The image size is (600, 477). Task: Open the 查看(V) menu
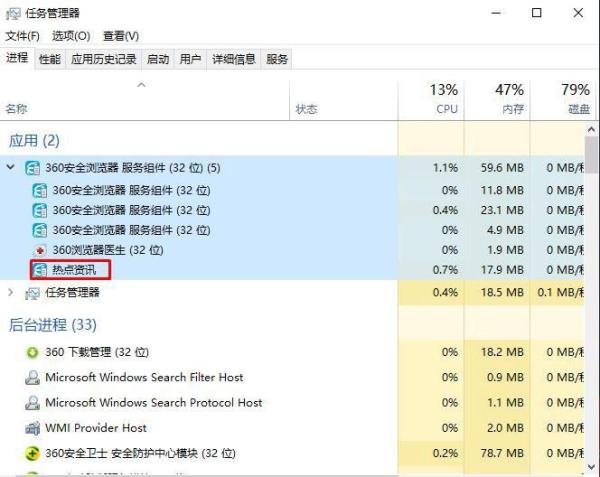pos(121,36)
